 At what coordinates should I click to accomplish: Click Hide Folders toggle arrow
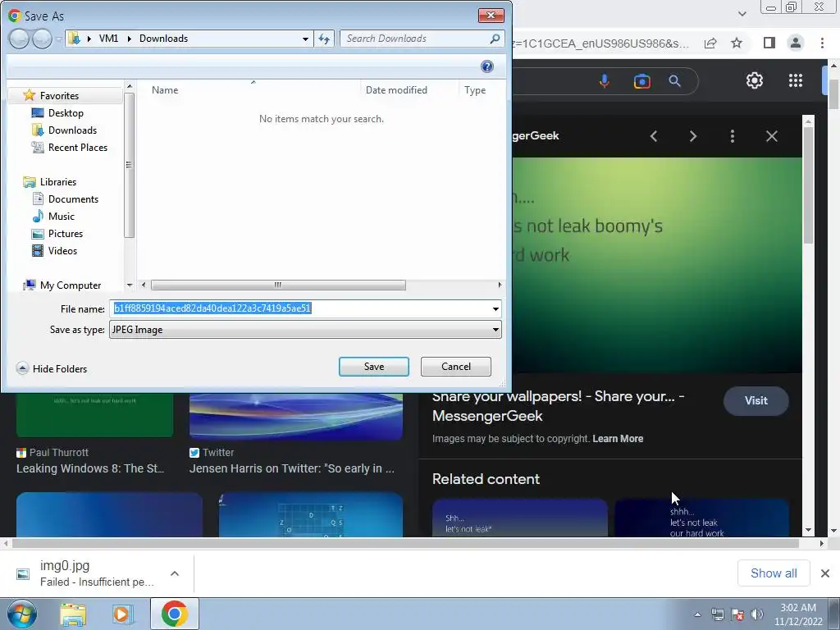click(22, 368)
